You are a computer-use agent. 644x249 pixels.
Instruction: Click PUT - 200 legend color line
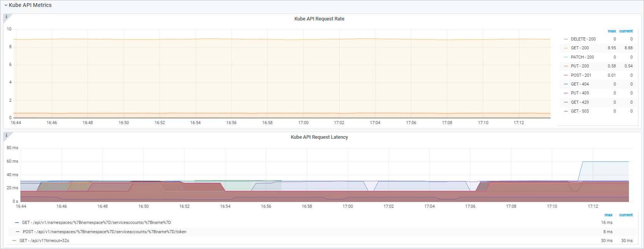point(566,66)
